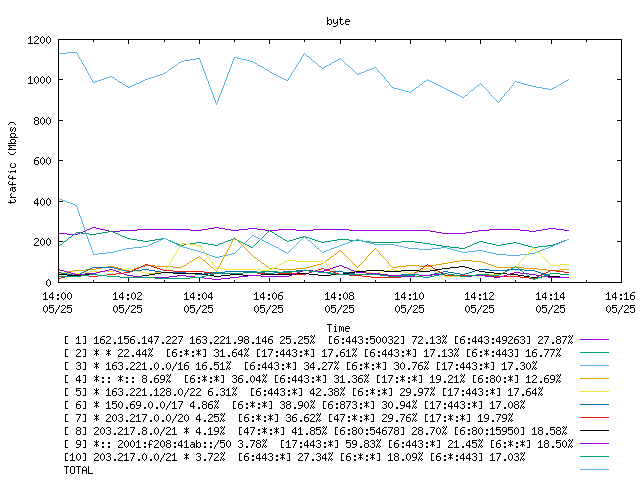
Task: Select legend entry [ 7] 203.217.0.0/20
Action: coord(288,418)
